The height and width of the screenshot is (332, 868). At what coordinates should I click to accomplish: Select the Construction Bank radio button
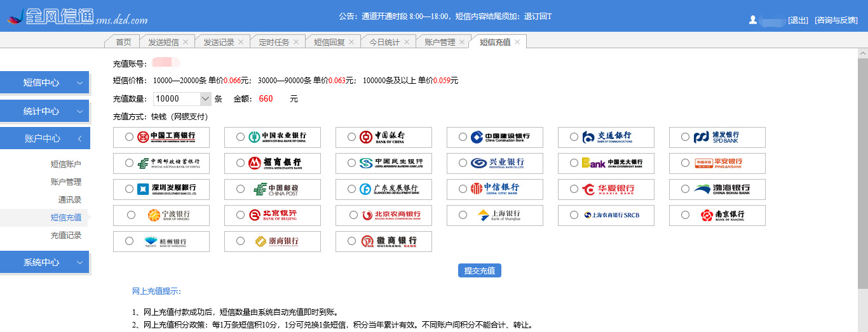tap(463, 136)
